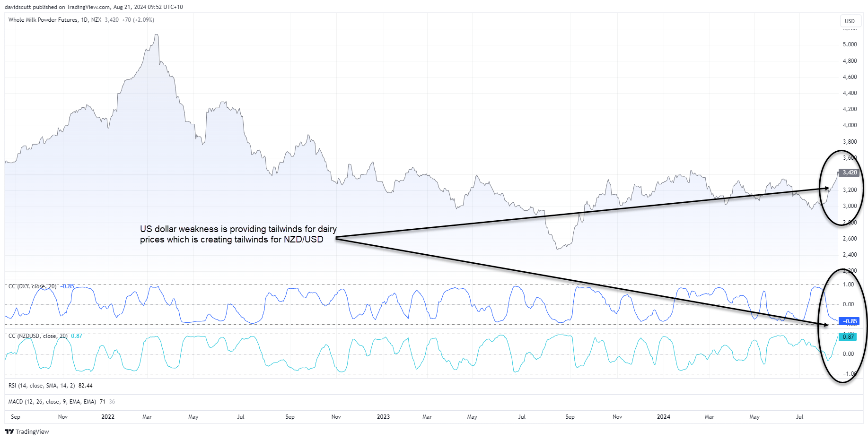Click the 4,800 price axis label
This screenshot has width=868, height=440.
(850, 61)
